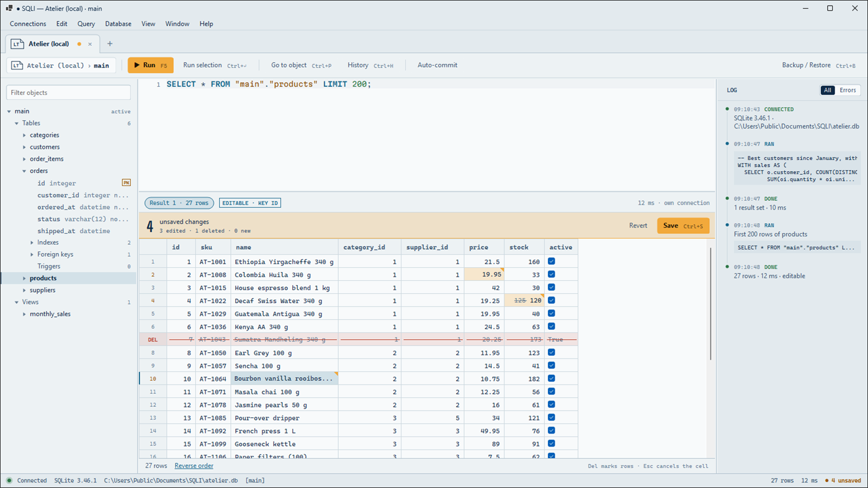Expand the suppliers table
The image size is (868, 488).
25,290
